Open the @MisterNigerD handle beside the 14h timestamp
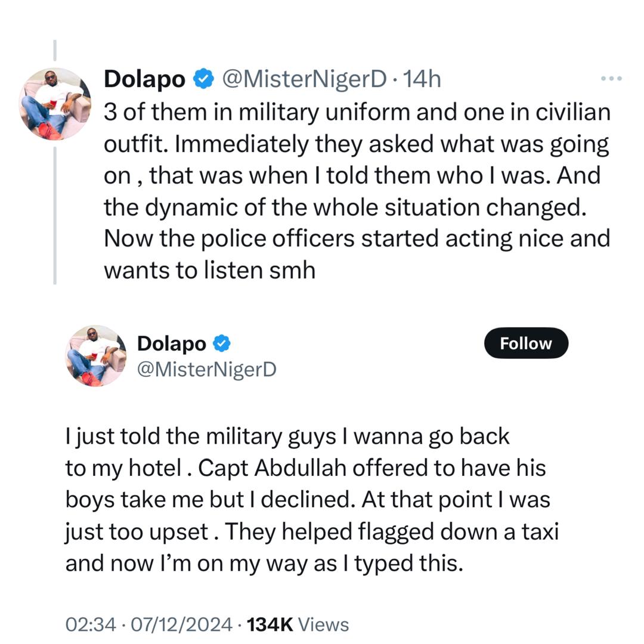 [x=304, y=79]
